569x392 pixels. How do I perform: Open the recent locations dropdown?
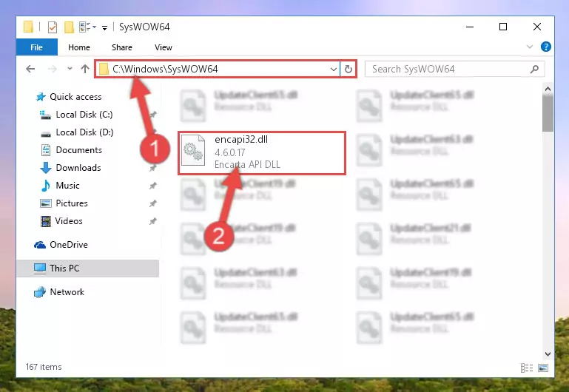70,69
